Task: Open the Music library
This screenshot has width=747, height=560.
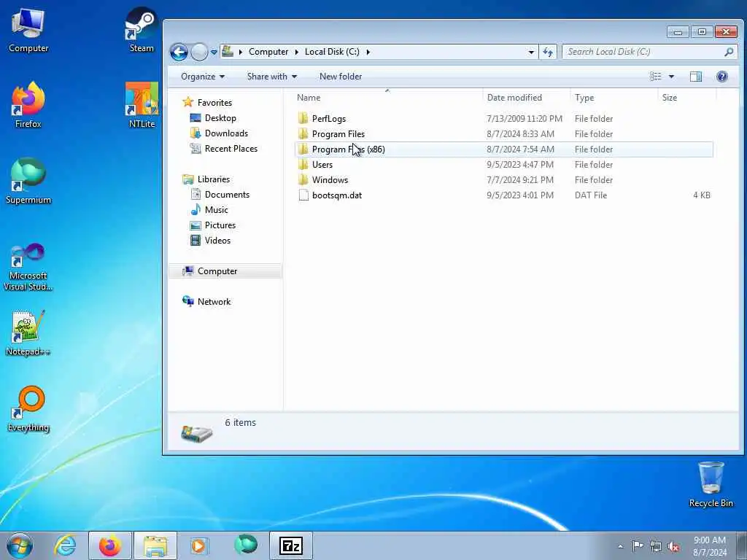Action: pos(209,210)
